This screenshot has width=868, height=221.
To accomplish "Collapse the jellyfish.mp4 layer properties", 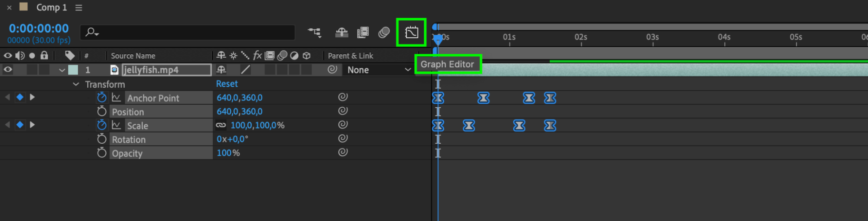I will point(62,70).
